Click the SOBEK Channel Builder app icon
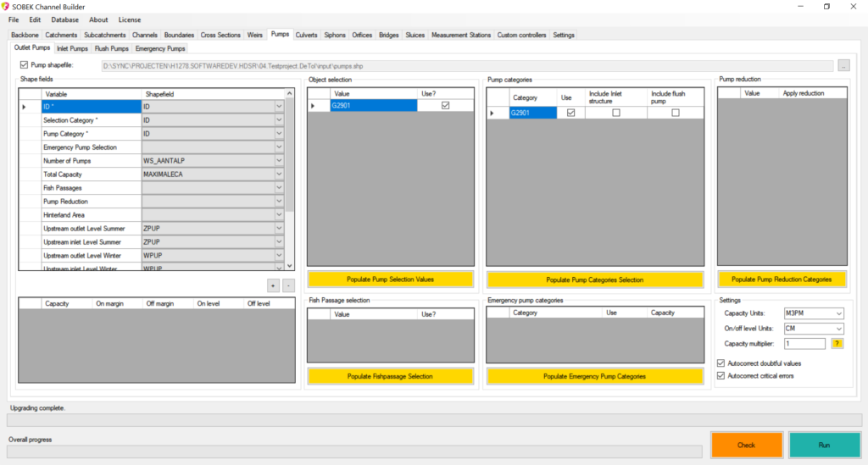The width and height of the screenshot is (868, 465). 6,6
